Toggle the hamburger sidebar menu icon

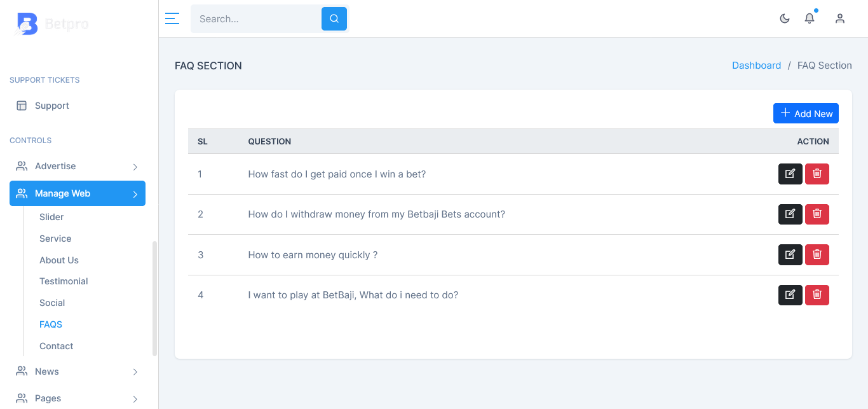point(172,18)
